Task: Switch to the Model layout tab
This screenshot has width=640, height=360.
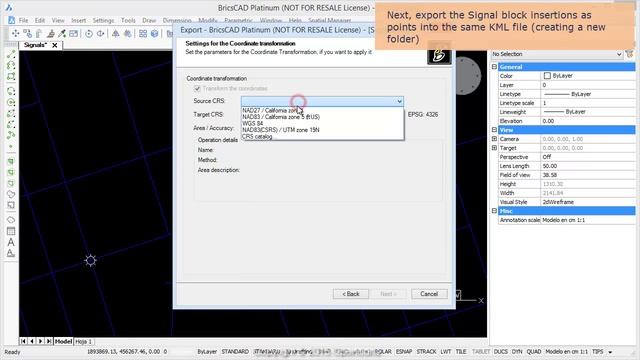Action: tap(63, 341)
